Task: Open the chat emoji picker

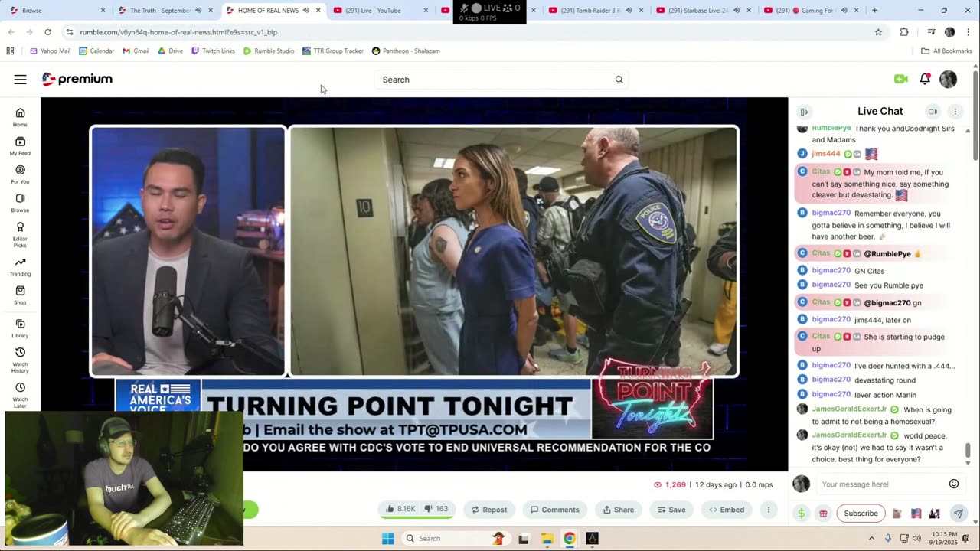Action: pyautogui.click(x=954, y=484)
